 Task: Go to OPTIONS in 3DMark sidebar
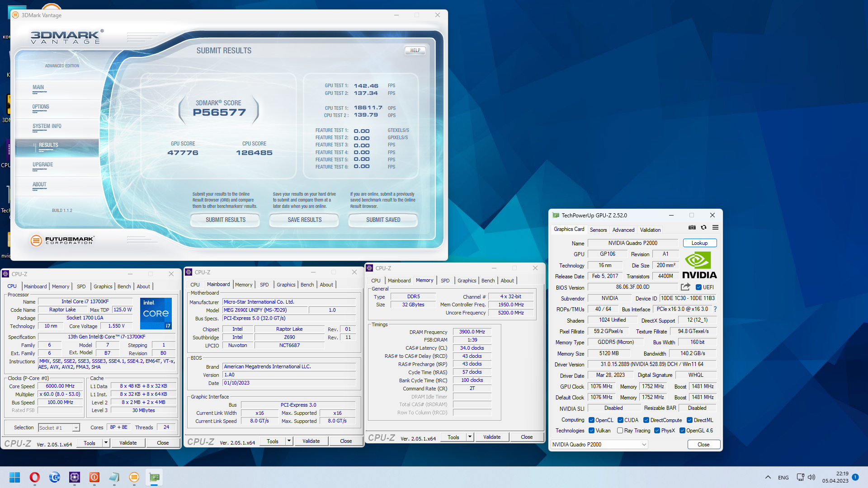[x=41, y=107]
